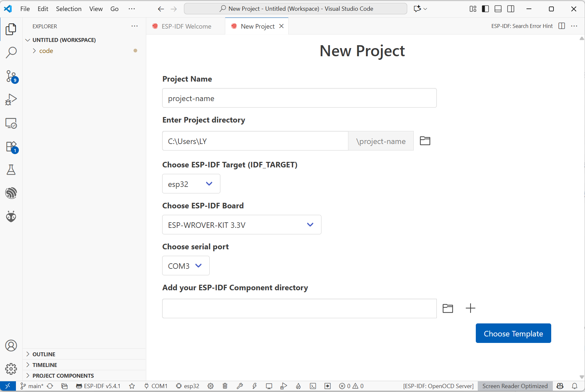Toggle the secondary side bar

click(511, 9)
